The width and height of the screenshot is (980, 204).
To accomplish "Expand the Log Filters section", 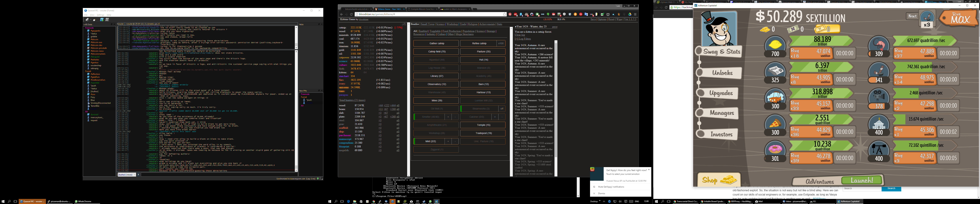I will tap(523, 39).
